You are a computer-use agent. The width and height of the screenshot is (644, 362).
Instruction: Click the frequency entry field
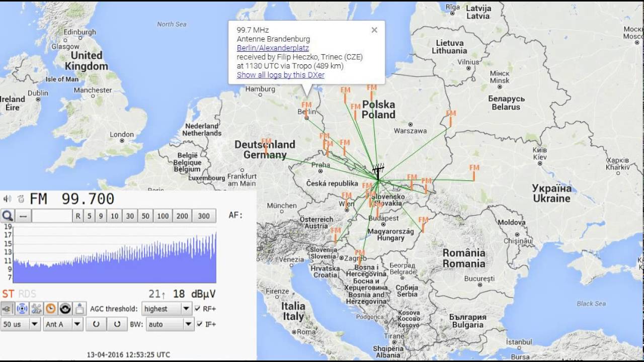coord(52,216)
